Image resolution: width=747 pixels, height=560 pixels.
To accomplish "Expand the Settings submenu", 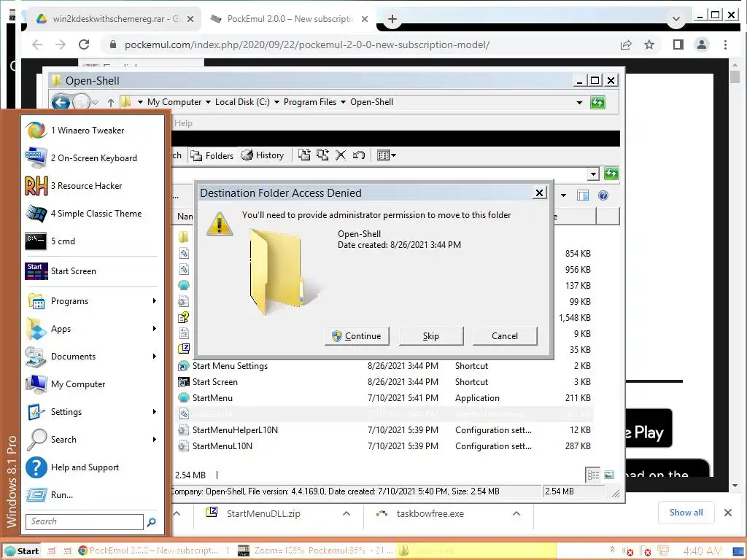I will (155, 412).
